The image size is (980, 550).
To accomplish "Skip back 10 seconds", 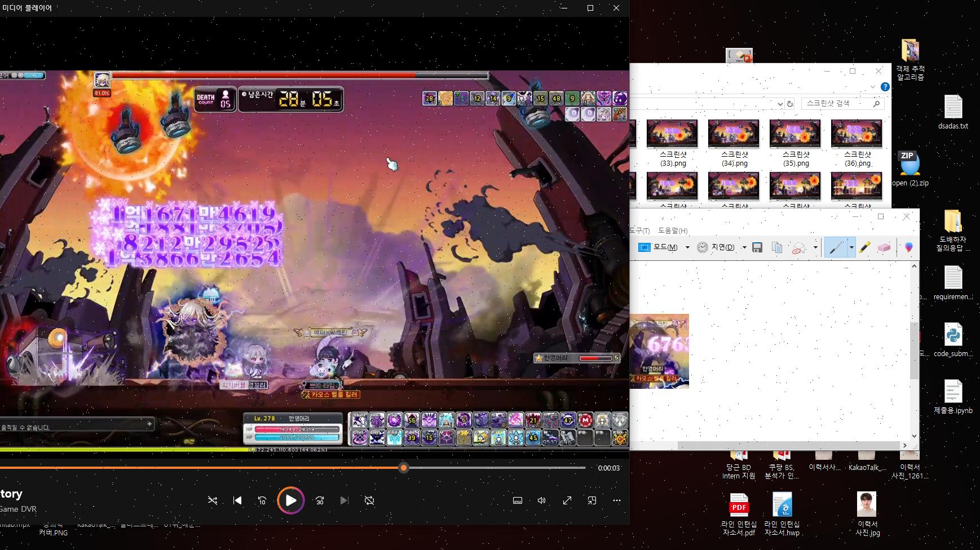I will (x=262, y=500).
